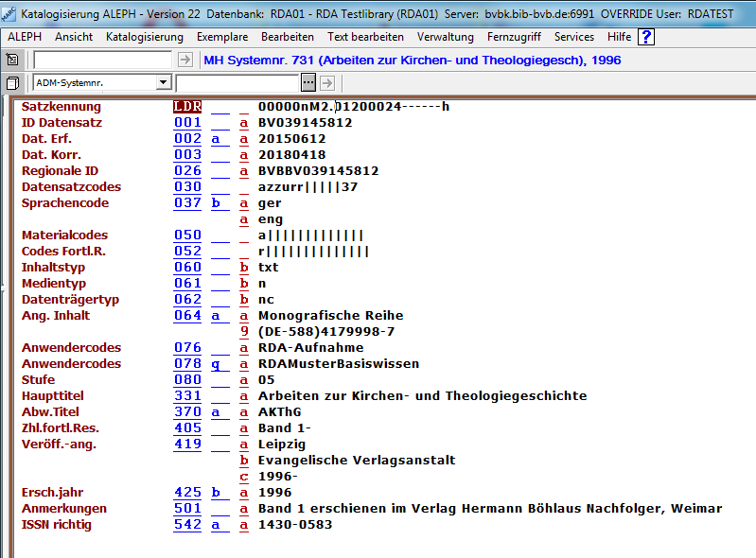Click the search text field next to ADM-Systemnr.
This screenshot has height=558, width=756.
coord(237,83)
